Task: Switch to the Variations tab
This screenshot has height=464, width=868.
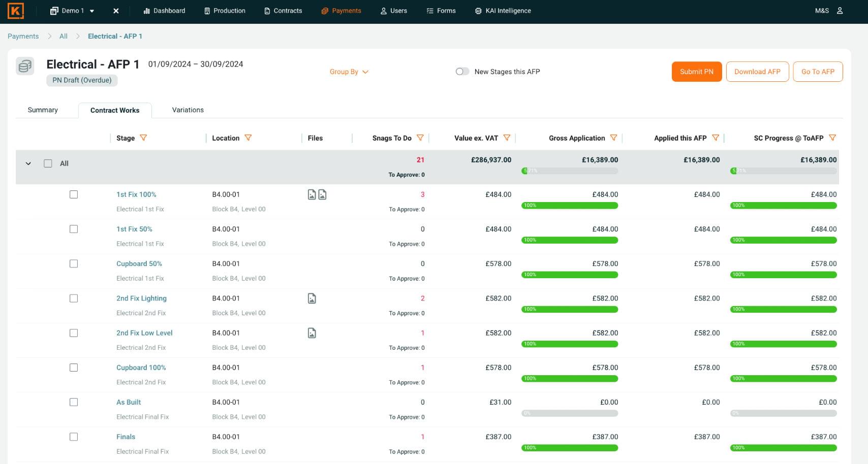Action: pyautogui.click(x=188, y=110)
